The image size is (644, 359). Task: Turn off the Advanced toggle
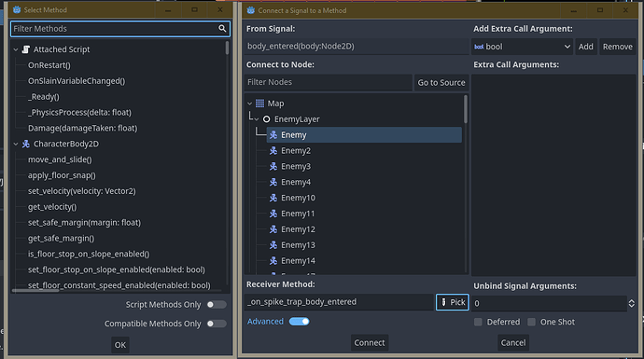click(299, 322)
